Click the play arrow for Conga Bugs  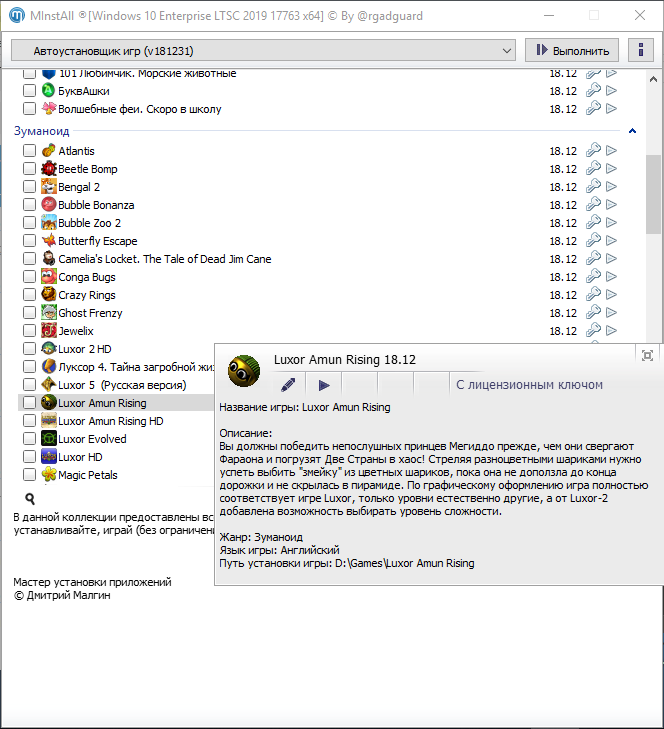point(611,277)
